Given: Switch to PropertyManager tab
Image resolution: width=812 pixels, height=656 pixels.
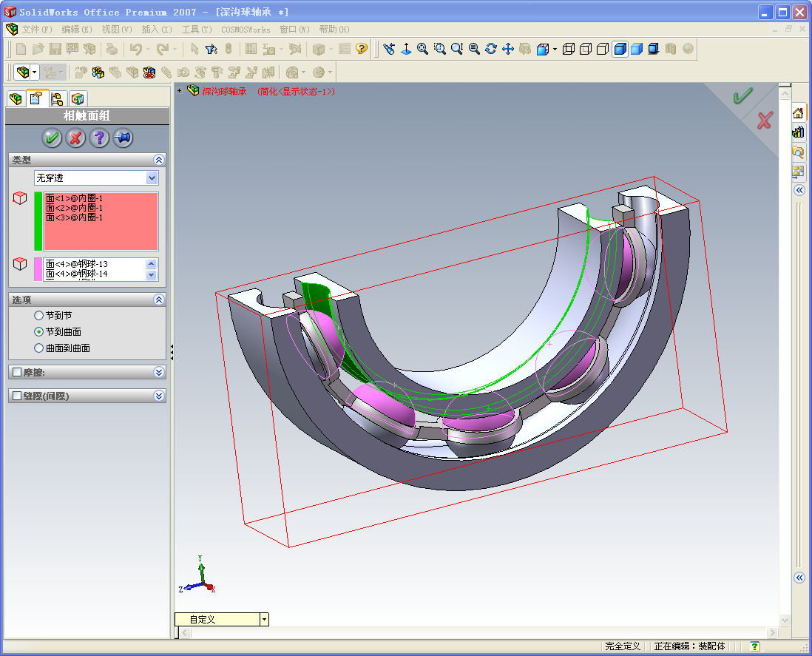Looking at the screenshot, I should 36,98.
